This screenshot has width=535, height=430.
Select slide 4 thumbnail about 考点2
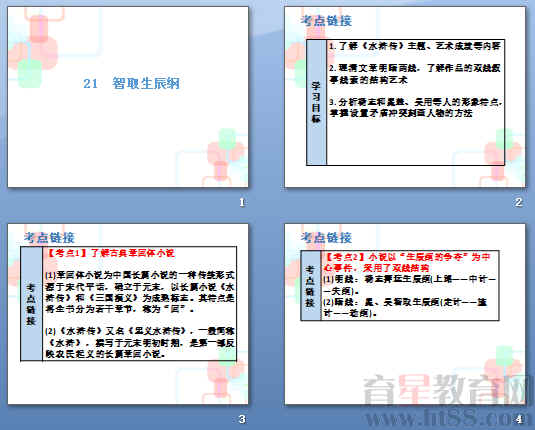[x=405, y=314]
